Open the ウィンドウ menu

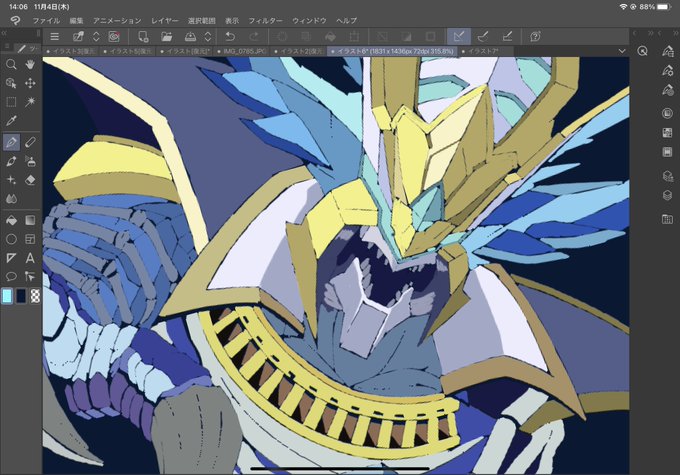click(x=309, y=20)
